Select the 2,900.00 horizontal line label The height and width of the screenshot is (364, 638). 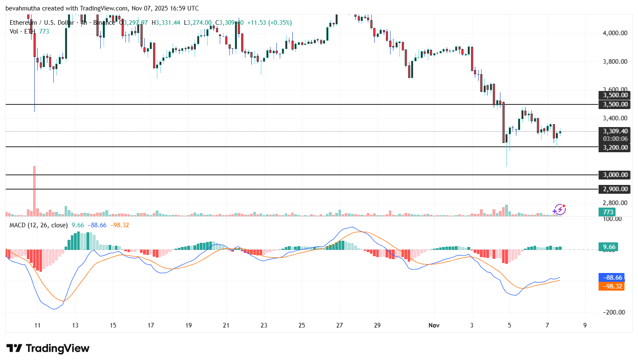[615, 189]
